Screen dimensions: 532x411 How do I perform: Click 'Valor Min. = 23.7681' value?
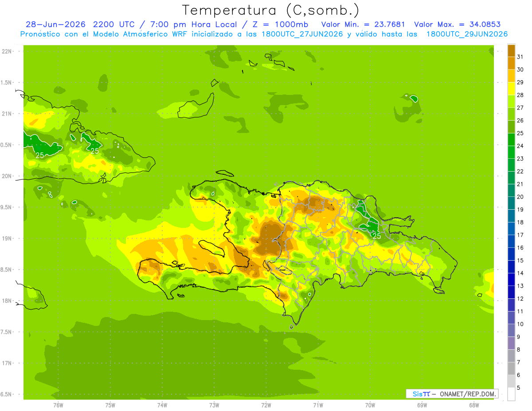click(363, 24)
